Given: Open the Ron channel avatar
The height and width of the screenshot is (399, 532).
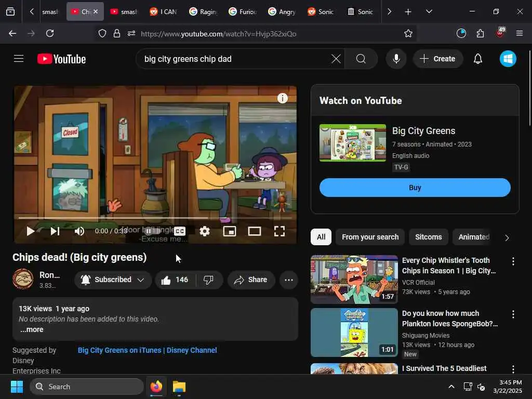Looking at the screenshot, I should (23, 279).
